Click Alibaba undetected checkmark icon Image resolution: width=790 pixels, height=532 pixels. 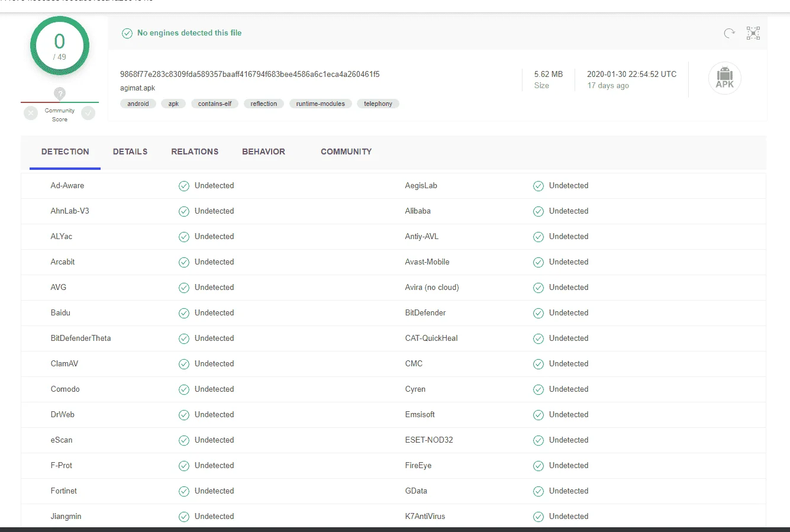(539, 211)
